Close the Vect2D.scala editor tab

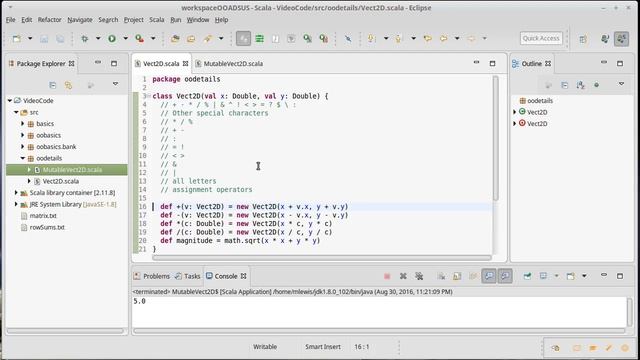click(x=185, y=64)
